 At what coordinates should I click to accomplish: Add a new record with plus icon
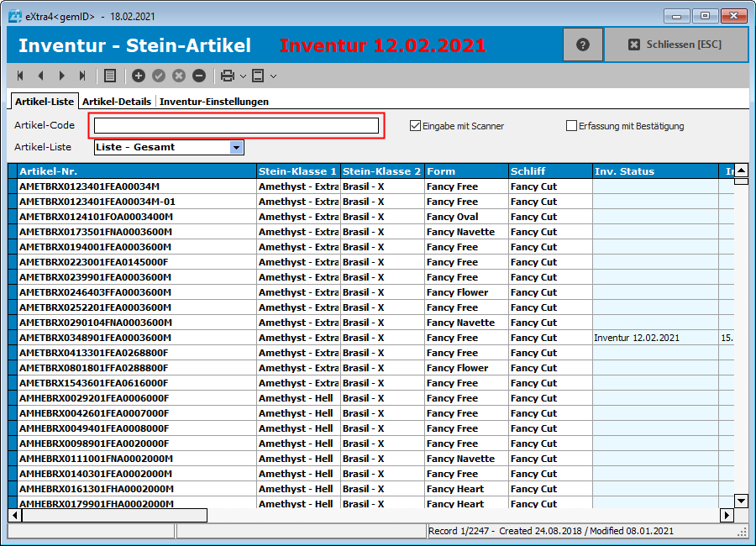[x=139, y=76]
